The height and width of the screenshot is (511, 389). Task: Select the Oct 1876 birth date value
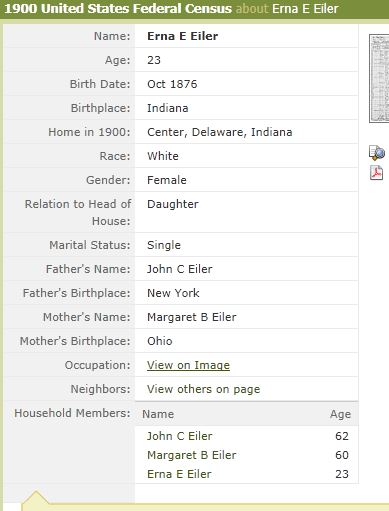tap(172, 84)
